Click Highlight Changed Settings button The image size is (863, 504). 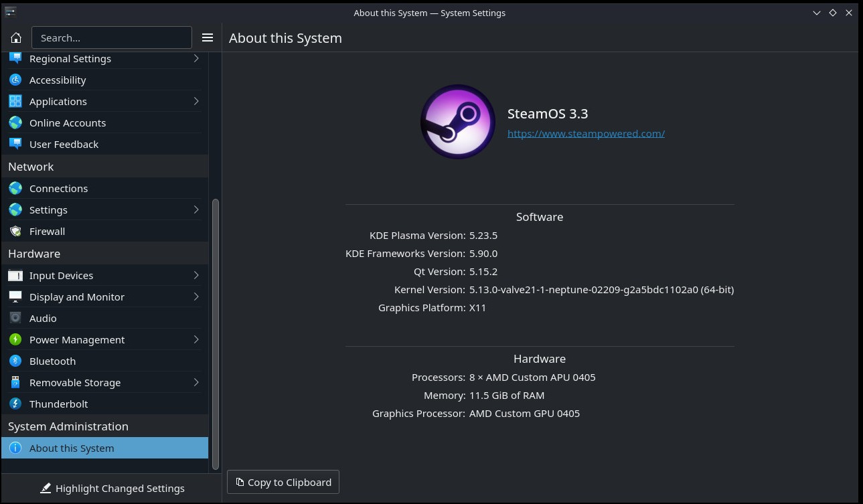[112, 488]
